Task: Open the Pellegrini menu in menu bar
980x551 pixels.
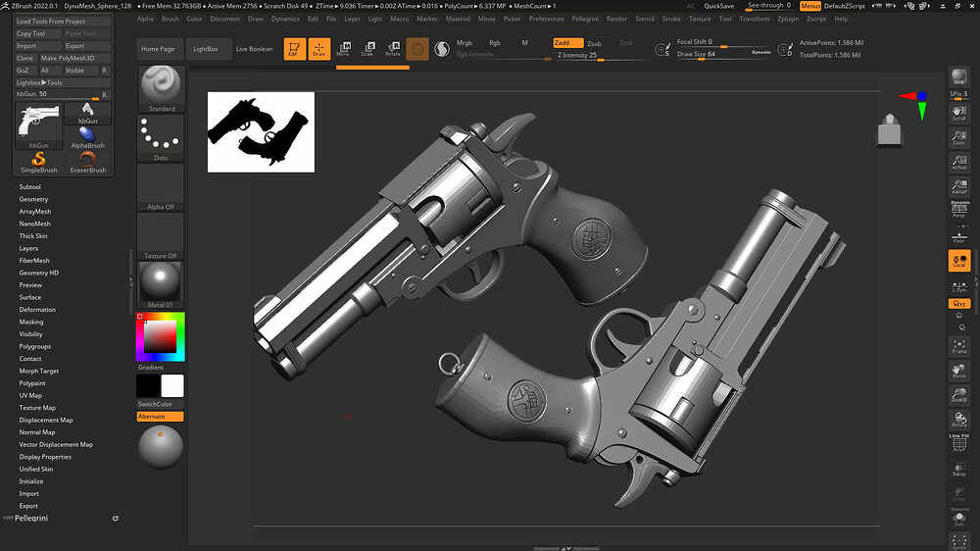Action: (x=585, y=19)
